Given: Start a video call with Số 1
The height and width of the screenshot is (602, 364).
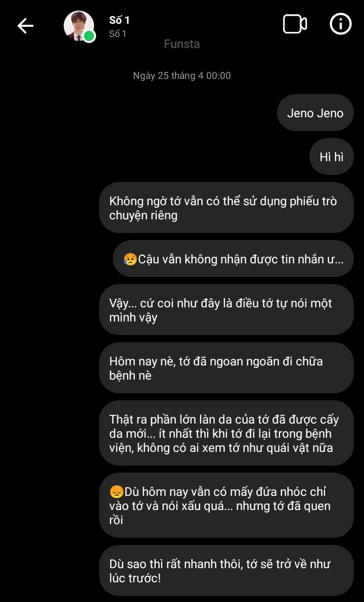Looking at the screenshot, I should coord(295,24).
